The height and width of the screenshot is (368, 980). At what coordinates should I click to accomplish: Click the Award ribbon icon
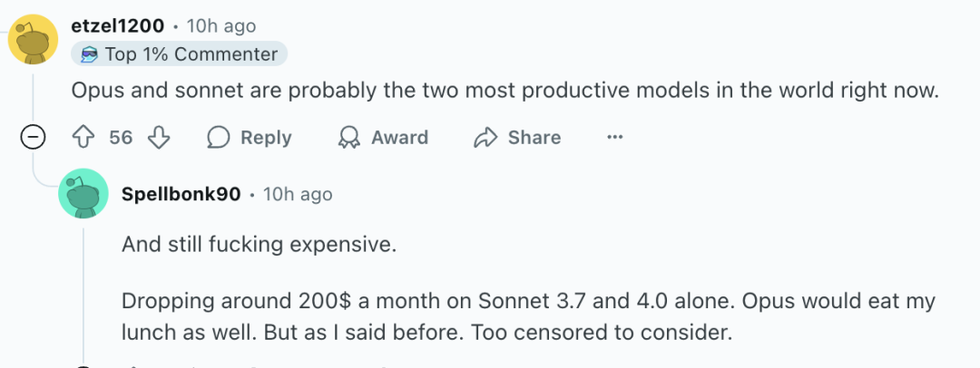pyautogui.click(x=348, y=137)
